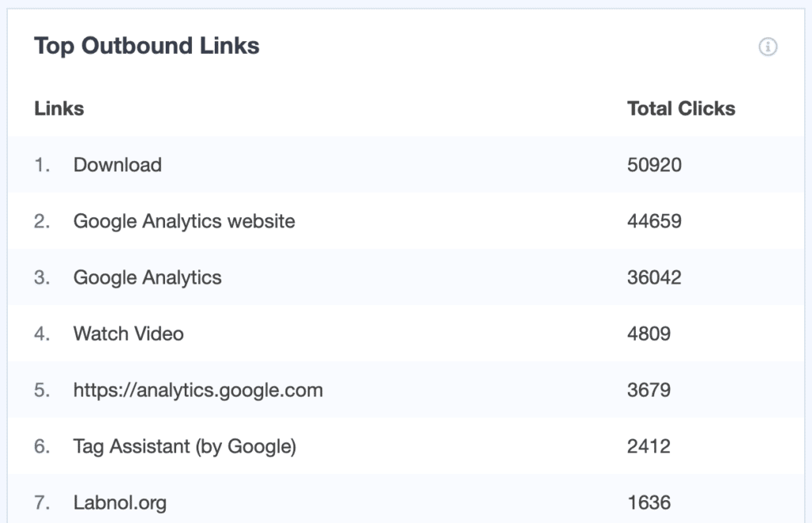Click the 4809 clicks for Watch Video
Screen dimensions: 812x523
point(649,334)
